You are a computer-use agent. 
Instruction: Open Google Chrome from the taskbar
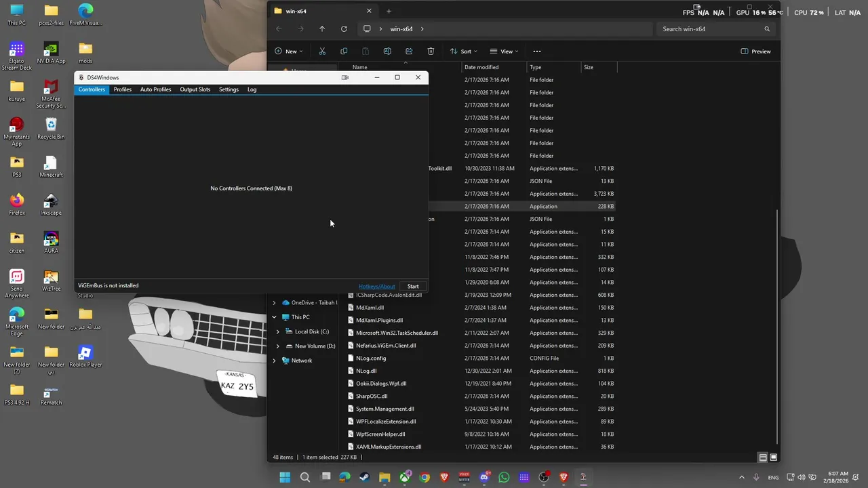tap(425, 477)
